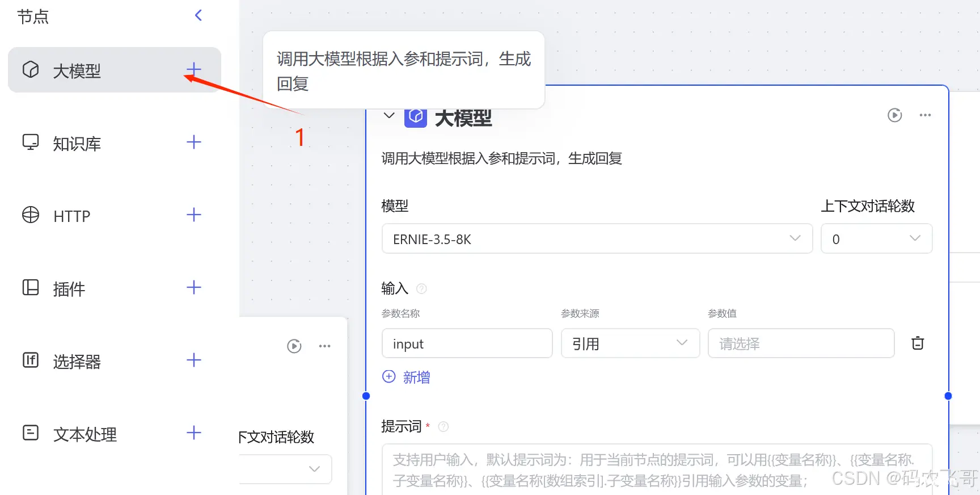
Task: Select the 大模型 node icon in sidebar
Action: click(x=31, y=70)
